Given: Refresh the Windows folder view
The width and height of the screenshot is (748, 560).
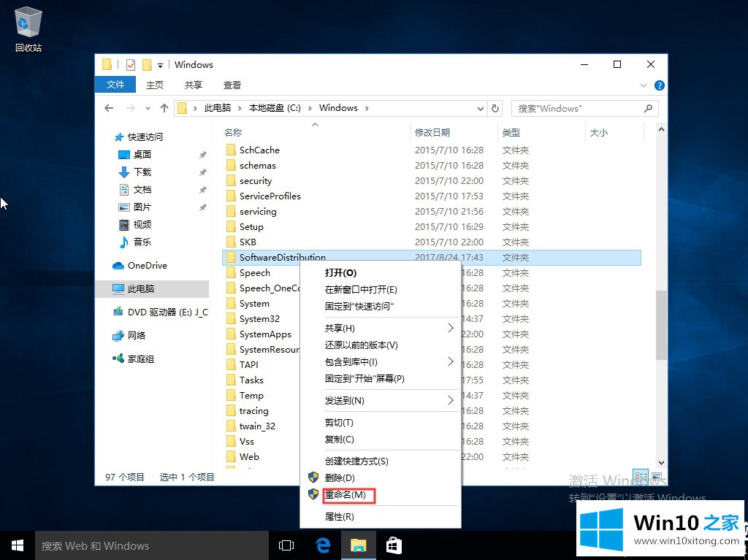Looking at the screenshot, I should point(495,109).
